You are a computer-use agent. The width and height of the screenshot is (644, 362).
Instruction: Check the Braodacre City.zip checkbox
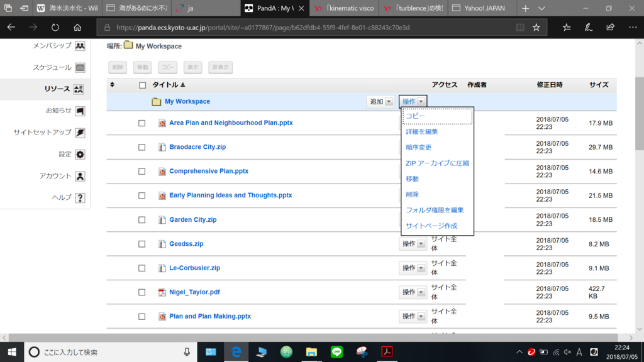[x=142, y=147]
